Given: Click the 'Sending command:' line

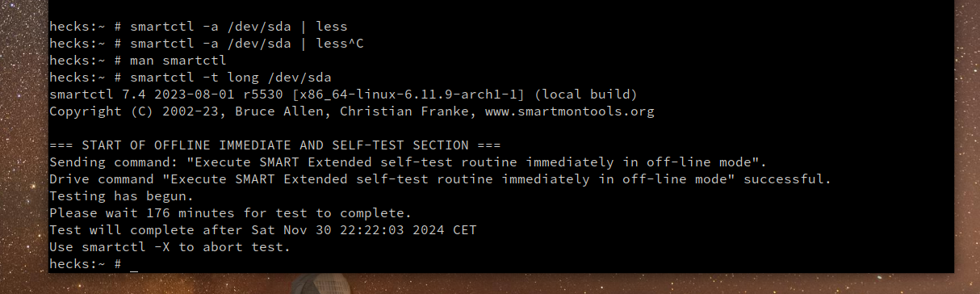Looking at the screenshot, I should pos(408,162).
